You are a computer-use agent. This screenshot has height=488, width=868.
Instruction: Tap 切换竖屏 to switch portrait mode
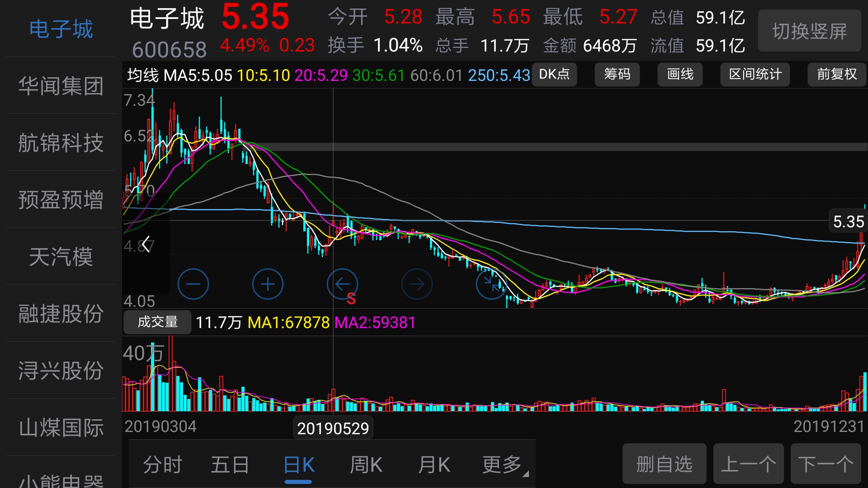point(809,31)
